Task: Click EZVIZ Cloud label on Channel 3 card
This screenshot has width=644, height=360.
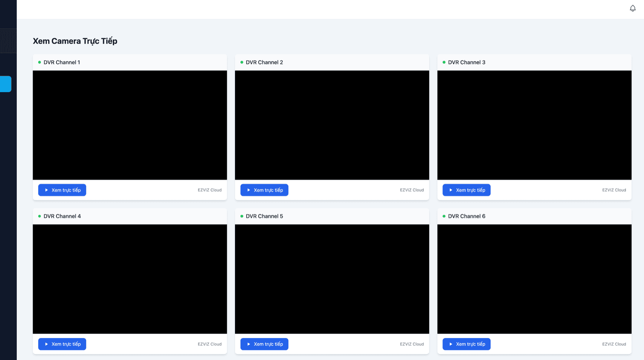Action: 614,190
